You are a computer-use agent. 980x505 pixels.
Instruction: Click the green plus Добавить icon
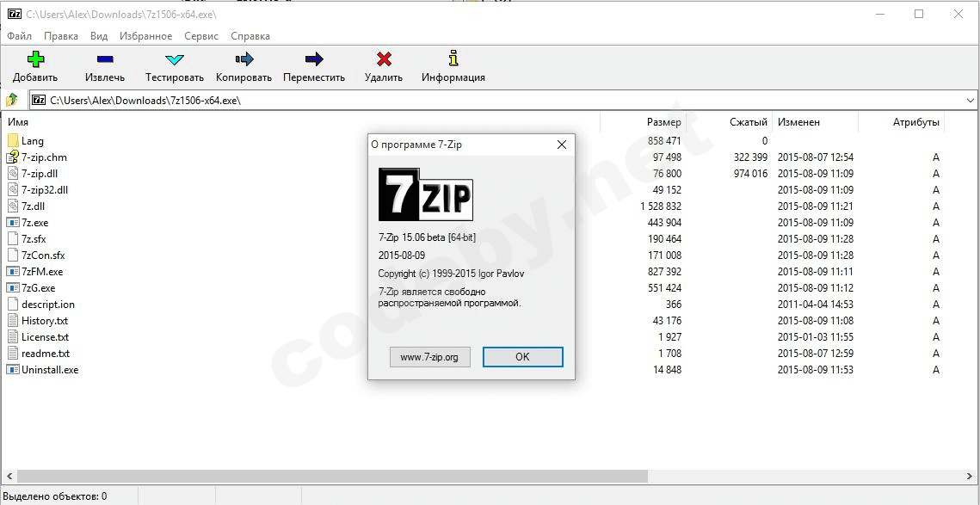point(35,59)
